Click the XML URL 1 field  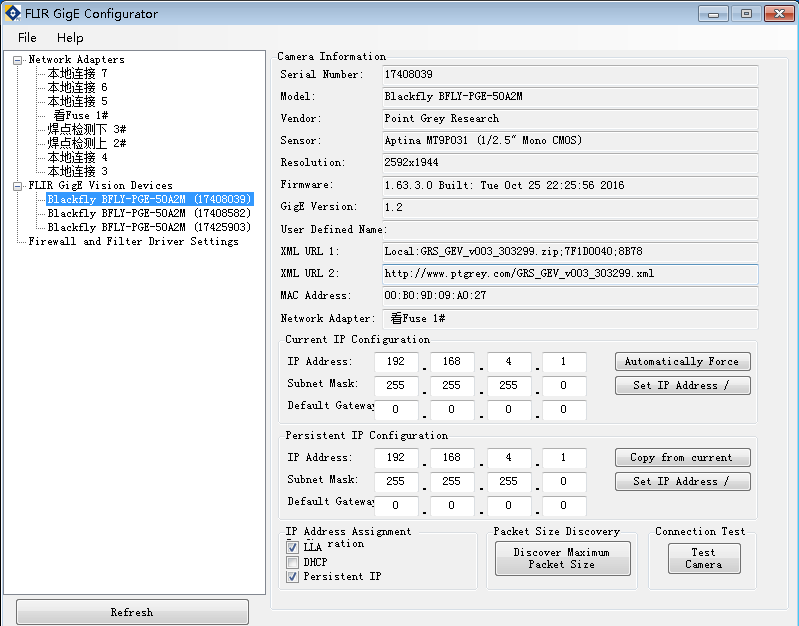570,252
